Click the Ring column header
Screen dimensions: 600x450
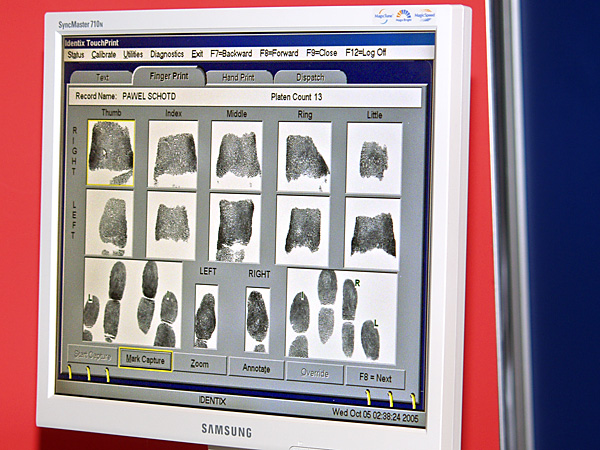pyautogui.click(x=305, y=114)
